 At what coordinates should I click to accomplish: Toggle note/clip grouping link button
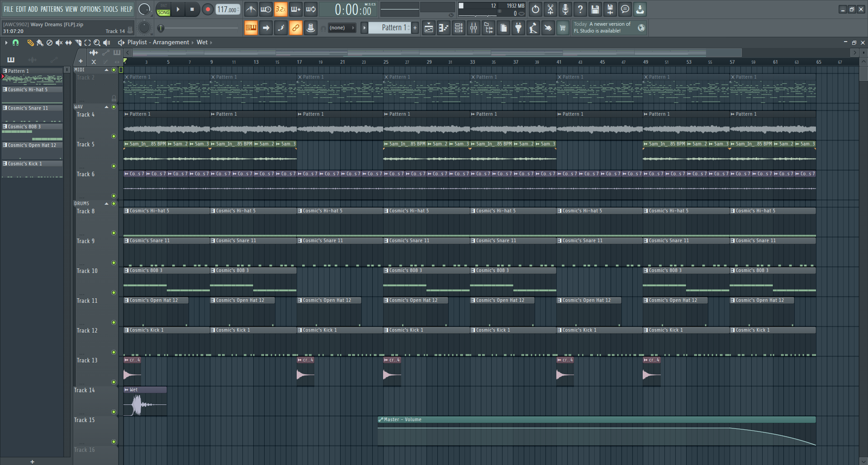point(296,28)
